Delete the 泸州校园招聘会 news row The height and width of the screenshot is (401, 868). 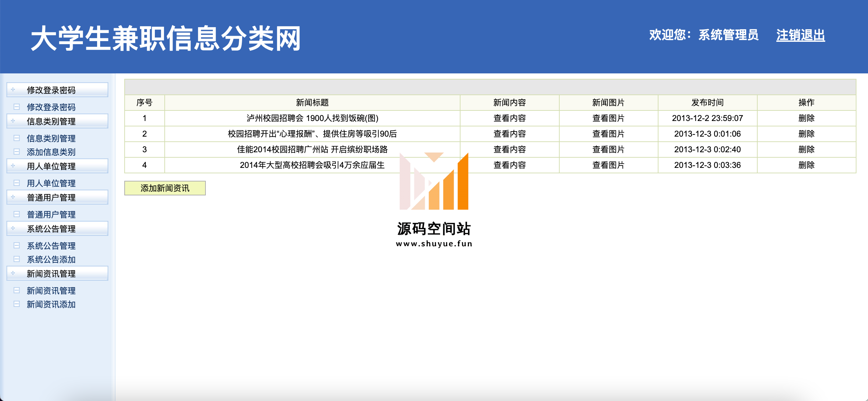coord(807,118)
